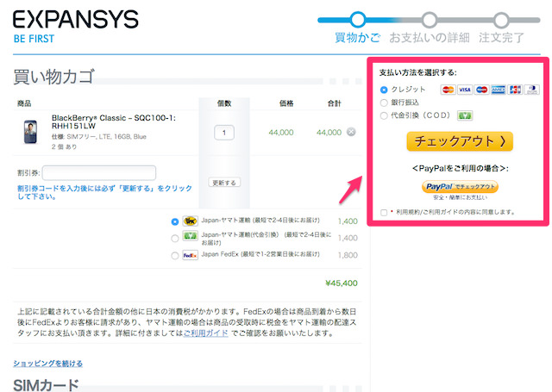Viewport: 552px width, 392px height.
Task: Click the ¥45,400 total amount
Action: point(342,283)
